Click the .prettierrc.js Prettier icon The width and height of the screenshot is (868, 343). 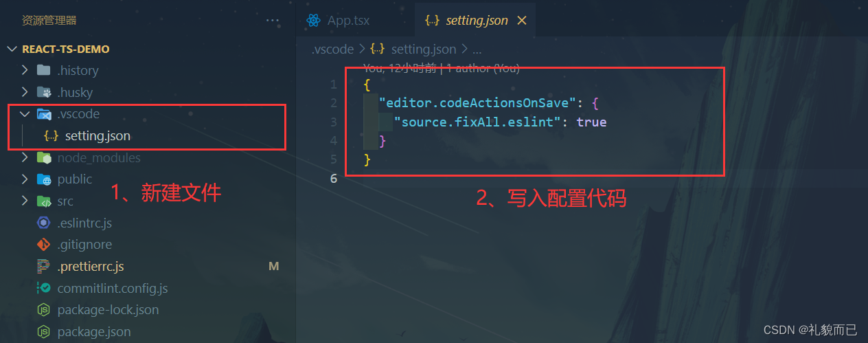(44, 266)
